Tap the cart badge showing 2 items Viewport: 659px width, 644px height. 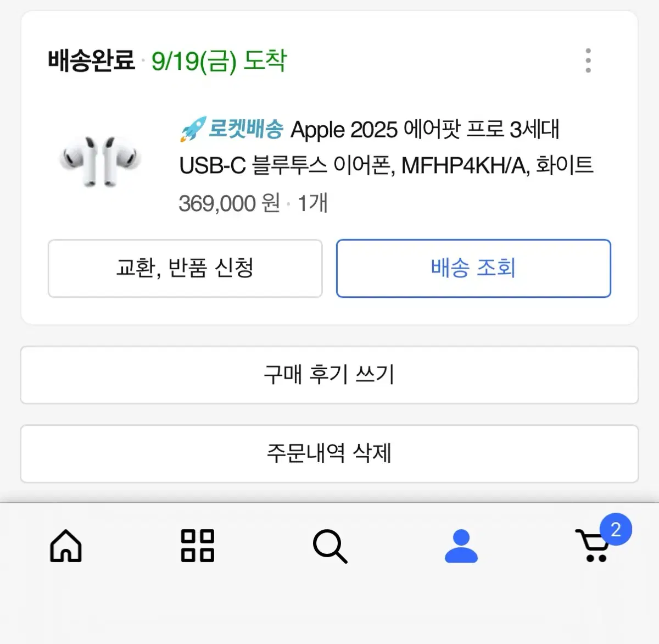click(616, 529)
